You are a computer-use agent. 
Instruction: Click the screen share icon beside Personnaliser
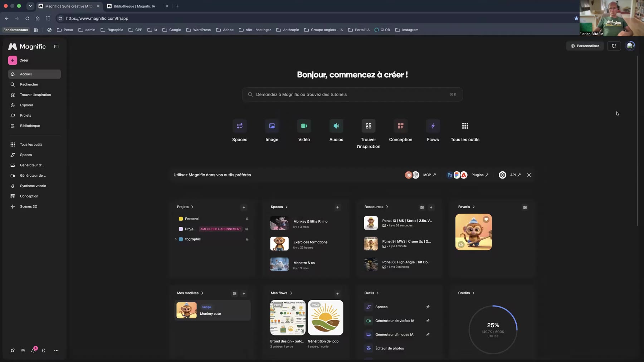pyautogui.click(x=614, y=46)
